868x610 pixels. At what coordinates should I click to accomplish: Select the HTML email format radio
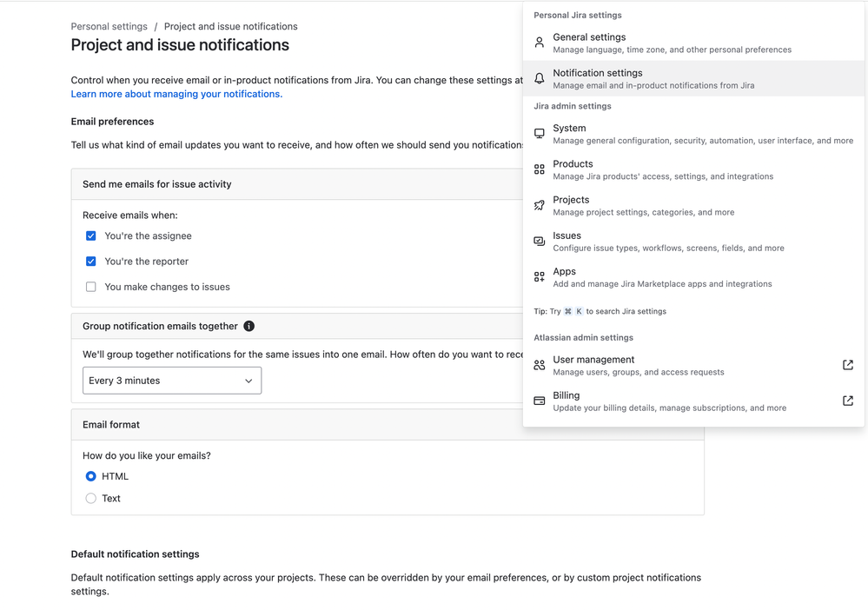click(x=90, y=476)
